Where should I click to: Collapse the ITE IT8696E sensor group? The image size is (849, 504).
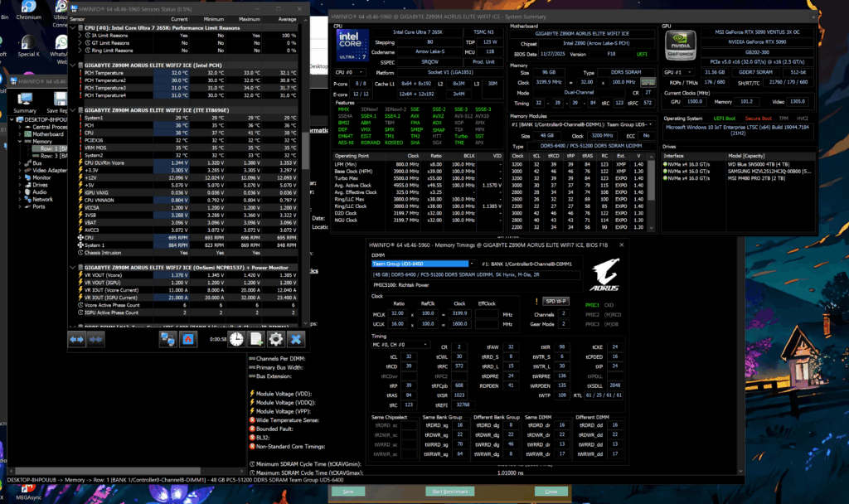pos(73,110)
